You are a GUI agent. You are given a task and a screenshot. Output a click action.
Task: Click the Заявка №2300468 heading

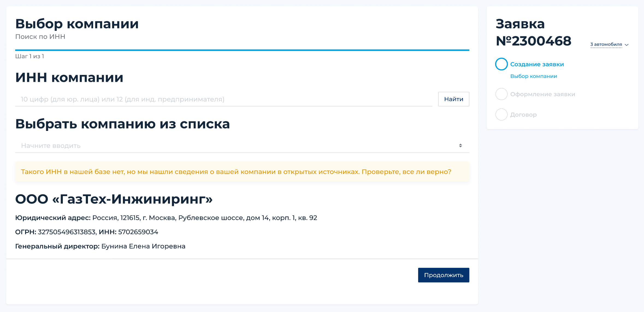[533, 32]
